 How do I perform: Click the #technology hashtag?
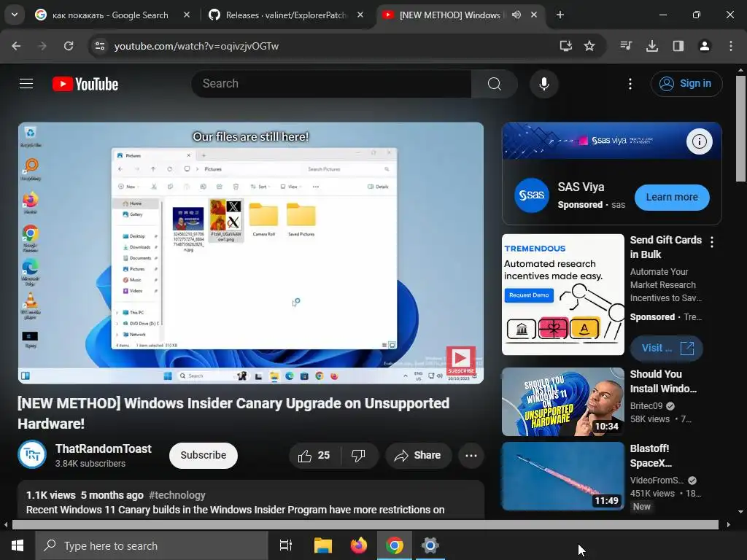coord(177,495)
